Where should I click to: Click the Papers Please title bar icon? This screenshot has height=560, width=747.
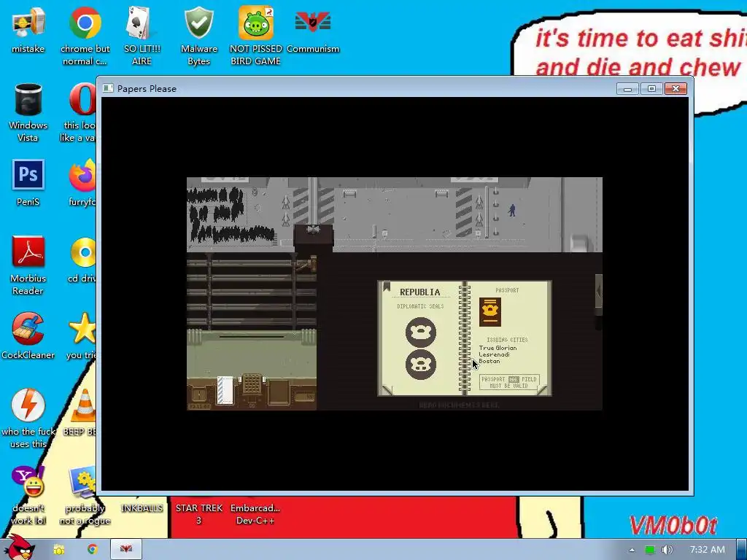click(108, 88)
